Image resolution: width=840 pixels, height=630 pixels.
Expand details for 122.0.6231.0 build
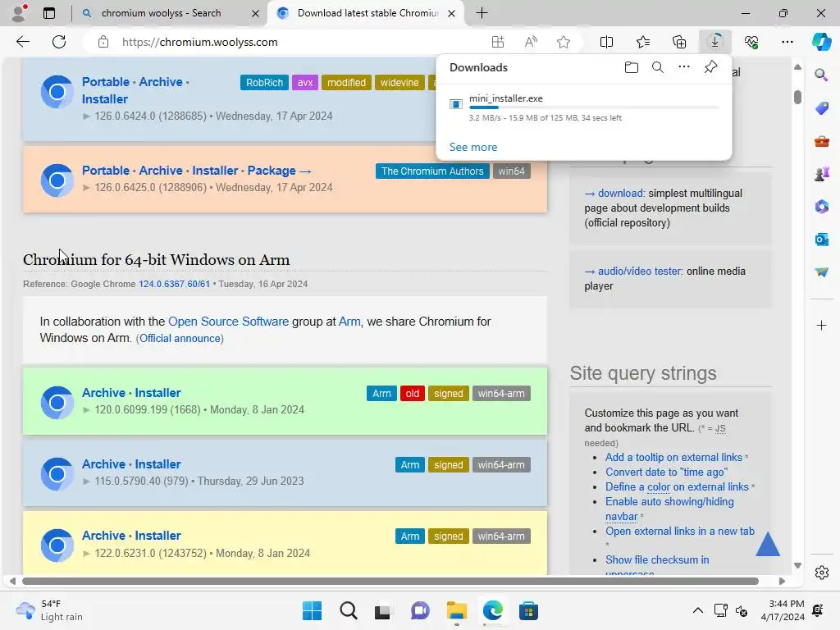[x=86, y=554]
